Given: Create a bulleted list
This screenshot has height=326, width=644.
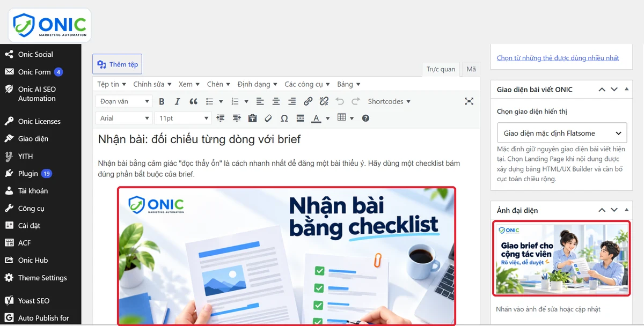Looking at the screenshot, I should [x=209, y=101].
